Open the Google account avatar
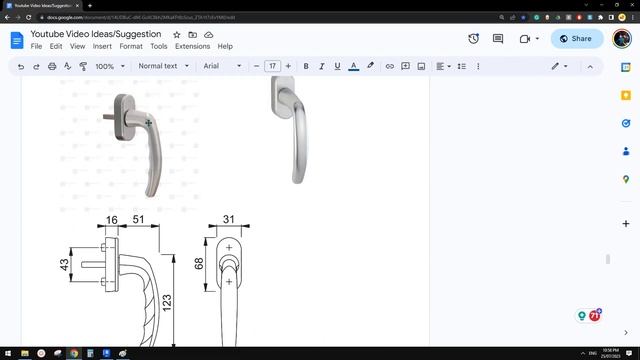Viewport: 640px width, 360px height. [622, 39]
